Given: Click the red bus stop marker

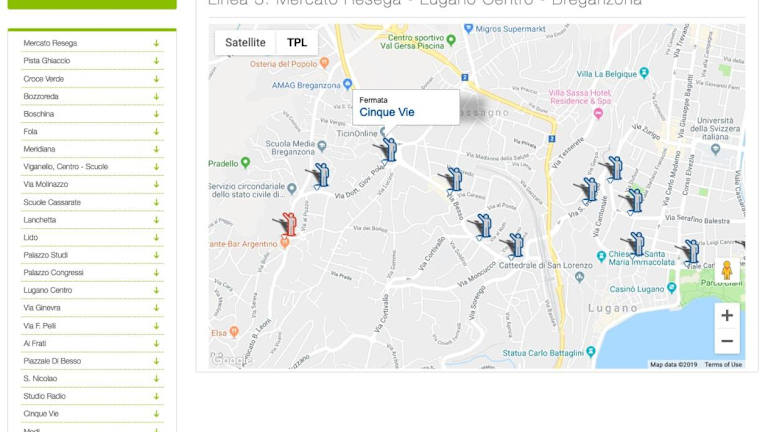Looking at the screenshot, I should (x=287, y=225).
